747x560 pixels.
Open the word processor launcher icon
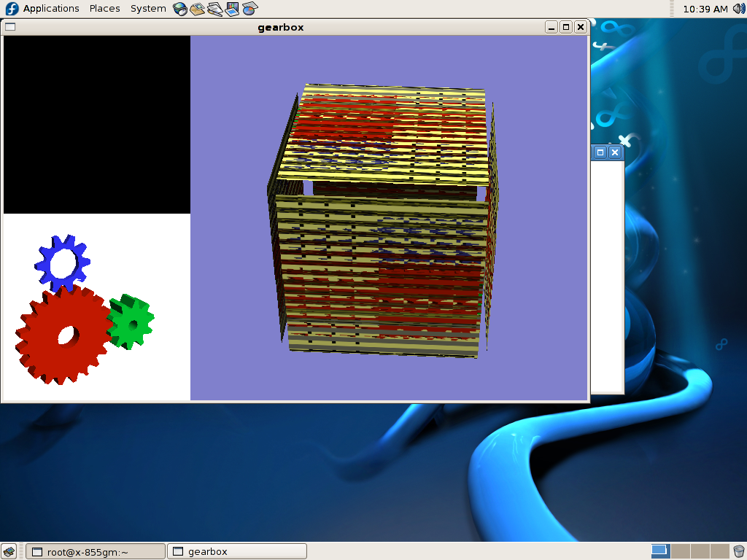pos(214,9)
